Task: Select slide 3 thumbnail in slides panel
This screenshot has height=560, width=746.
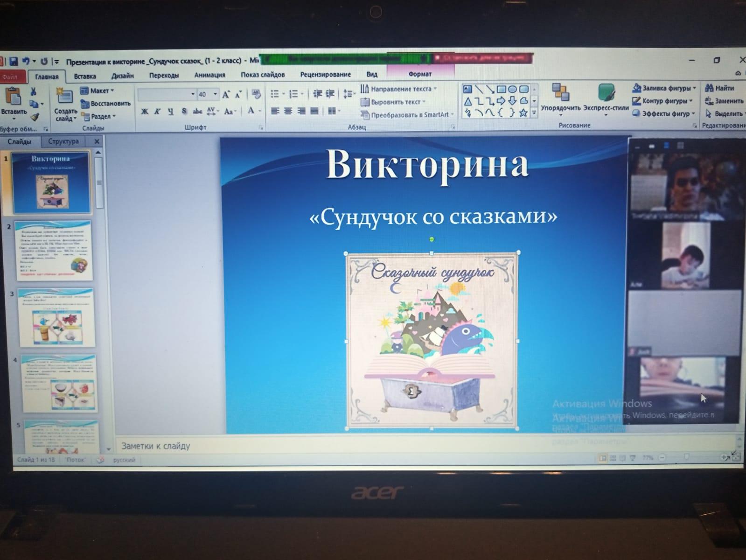Action: (x=56, y=317)
